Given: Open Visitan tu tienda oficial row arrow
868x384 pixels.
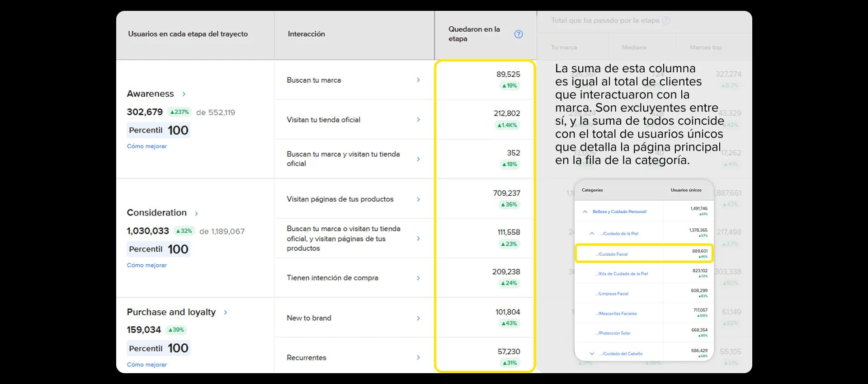Looking at the screenshot, I should (418, 120).
